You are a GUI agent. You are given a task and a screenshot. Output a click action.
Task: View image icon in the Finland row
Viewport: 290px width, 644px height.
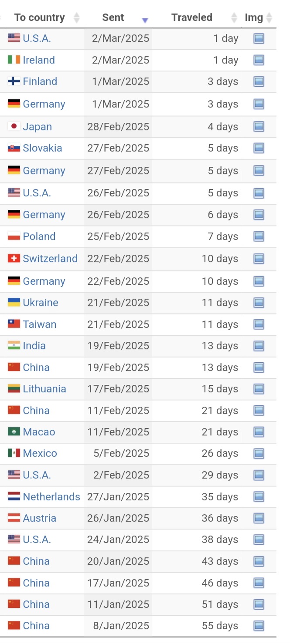259,81
